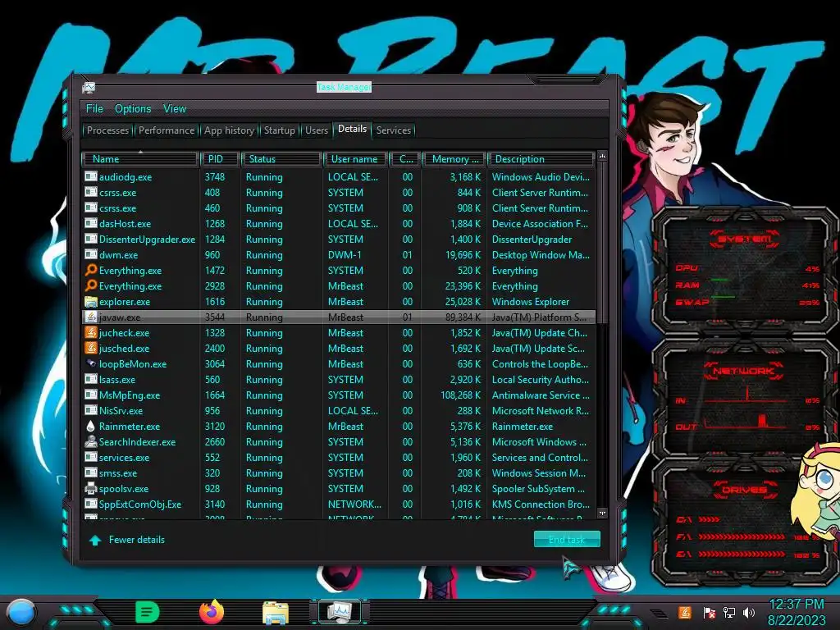Open the View menu
This screenshot has height=630, width=840.
coord(175,109)
